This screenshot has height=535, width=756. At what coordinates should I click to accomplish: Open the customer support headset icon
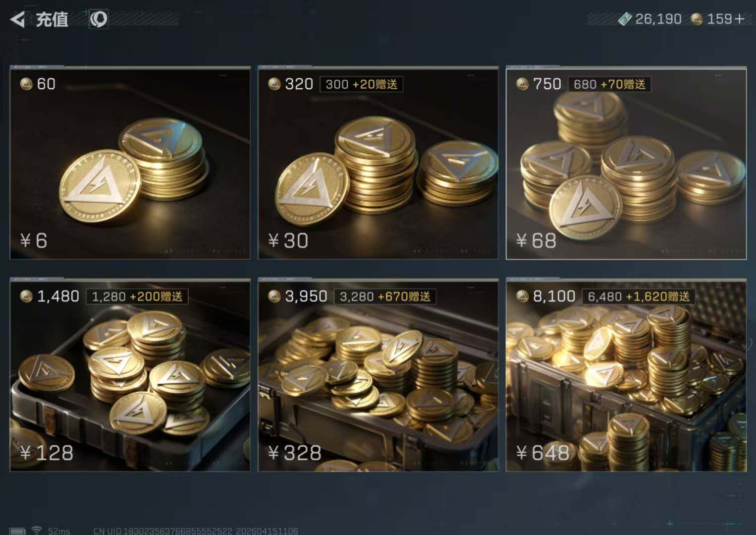[98, 19]
